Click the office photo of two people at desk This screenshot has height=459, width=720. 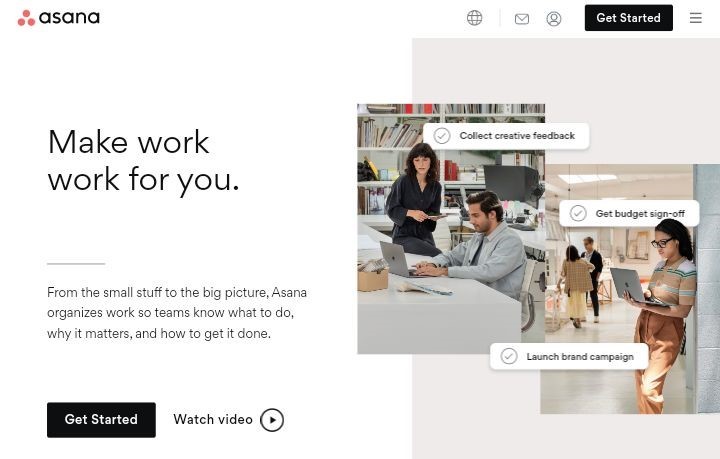pos(451,229)
